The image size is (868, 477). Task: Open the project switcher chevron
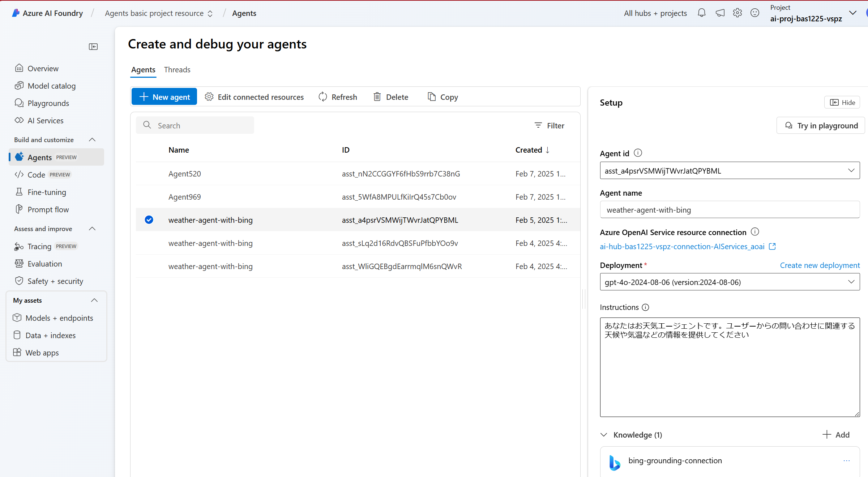(x=853, y=13)
